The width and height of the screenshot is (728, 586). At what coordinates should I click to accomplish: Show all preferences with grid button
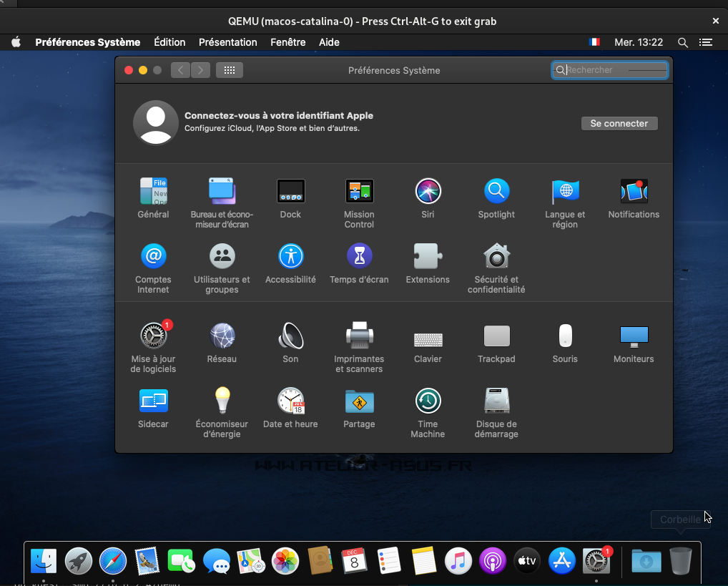point(230,70)
